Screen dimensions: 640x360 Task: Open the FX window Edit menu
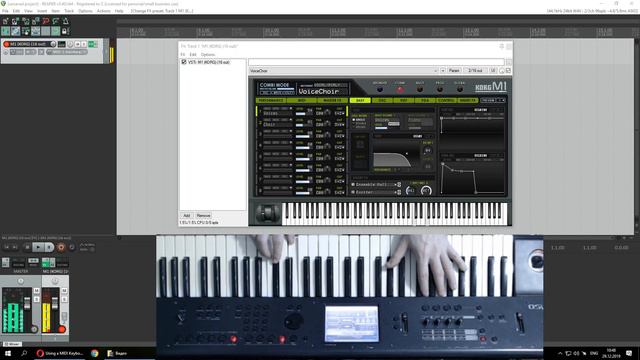pyautogui.click(x=193, y=54)
